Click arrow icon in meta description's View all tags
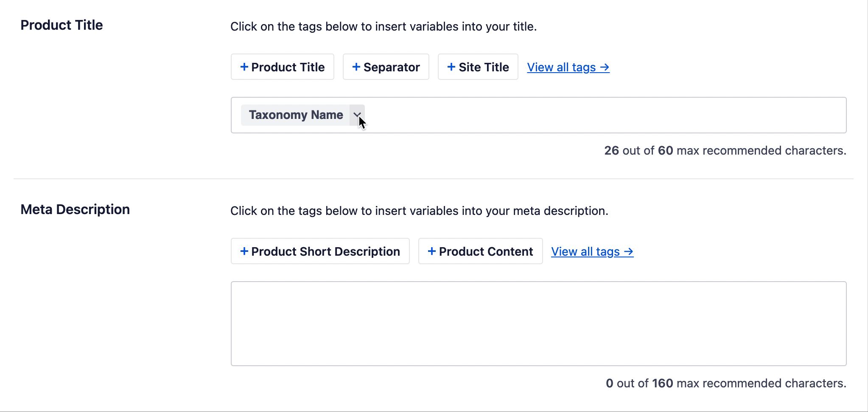The image size is (868, 412). (629, 252)
